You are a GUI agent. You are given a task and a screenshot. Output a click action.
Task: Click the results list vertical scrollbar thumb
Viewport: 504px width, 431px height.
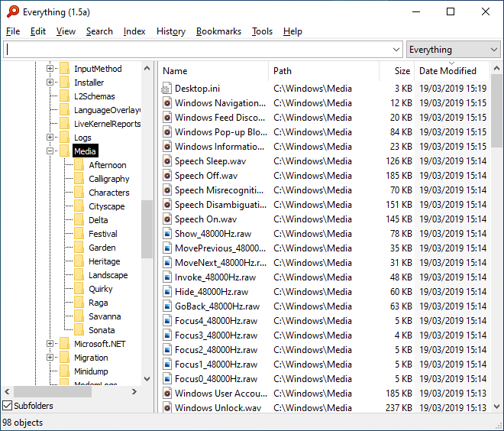pos(496,110)
